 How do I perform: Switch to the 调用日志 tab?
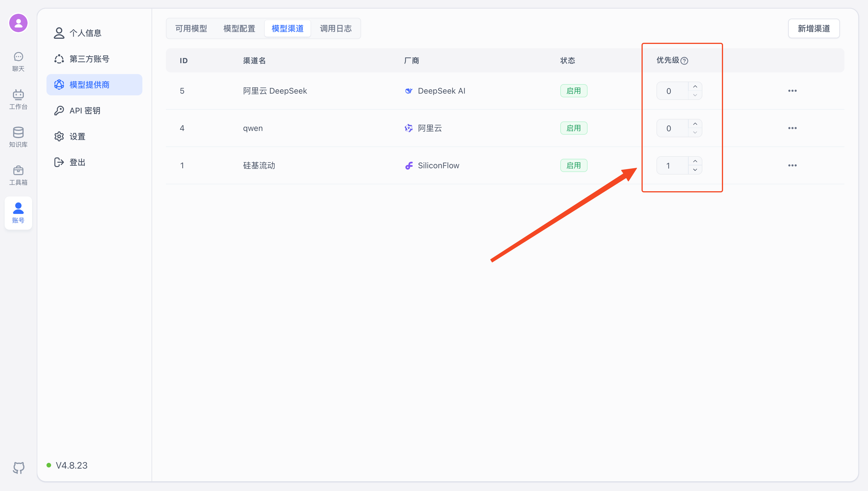point(336,28)
